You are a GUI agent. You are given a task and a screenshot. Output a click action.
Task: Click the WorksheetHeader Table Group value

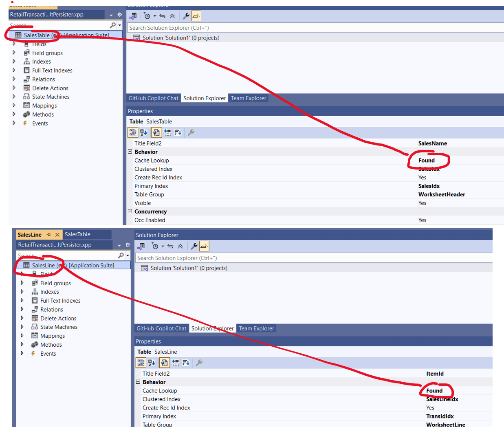tap(441, 195)
